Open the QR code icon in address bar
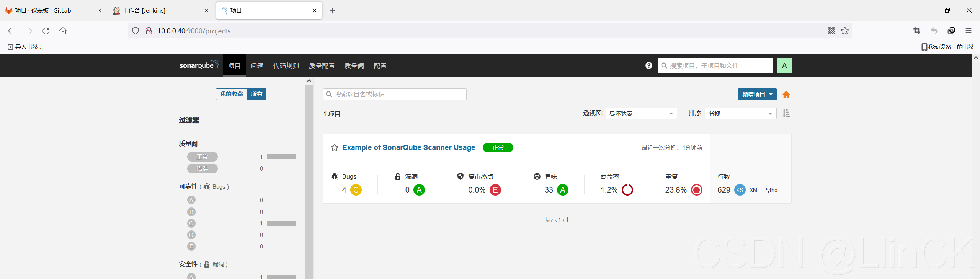Viewport: 980px width, 279px height. pyautogui.click(x=831, y=31)
